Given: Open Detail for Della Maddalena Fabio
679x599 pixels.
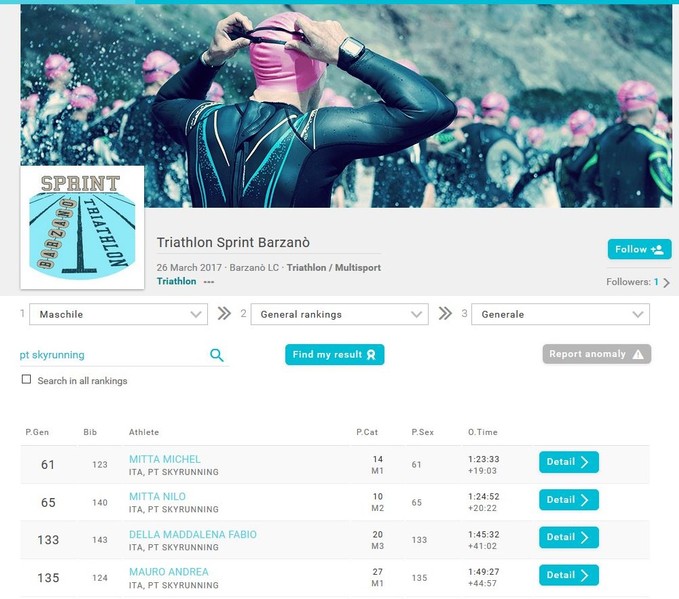Looking at the screenshot, I should click(x=569, y=537).
